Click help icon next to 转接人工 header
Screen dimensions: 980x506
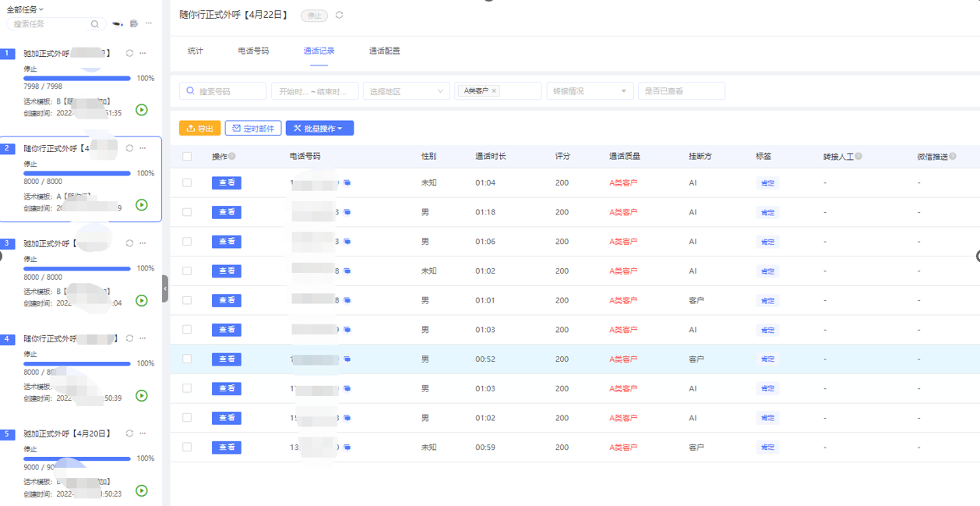858,157
